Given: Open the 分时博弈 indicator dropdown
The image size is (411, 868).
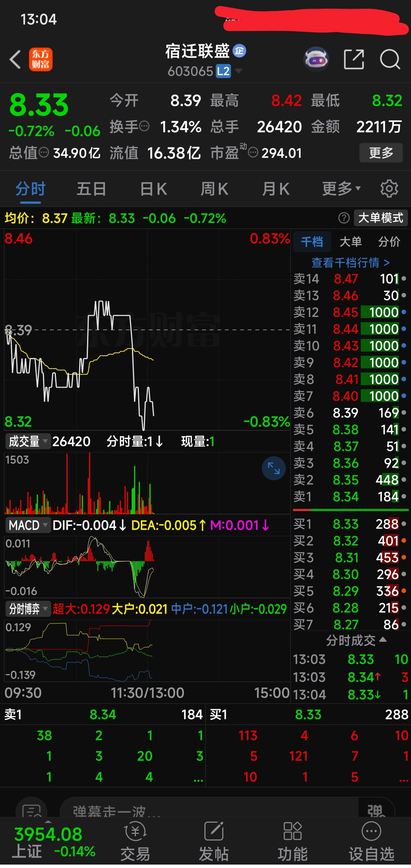Looking at the screenshot, I should click(x=28, y=609).
